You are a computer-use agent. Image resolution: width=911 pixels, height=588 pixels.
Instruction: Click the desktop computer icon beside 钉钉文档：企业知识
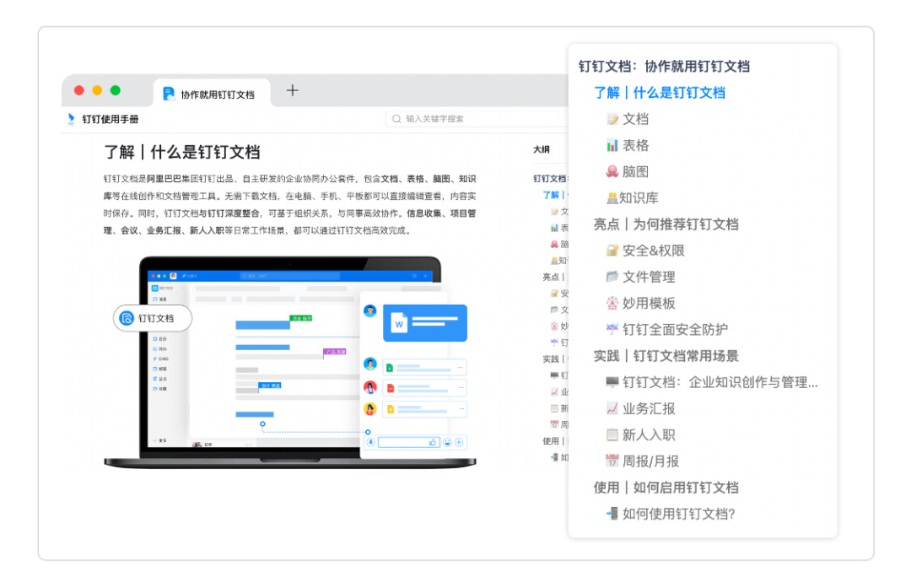(612, 382)
